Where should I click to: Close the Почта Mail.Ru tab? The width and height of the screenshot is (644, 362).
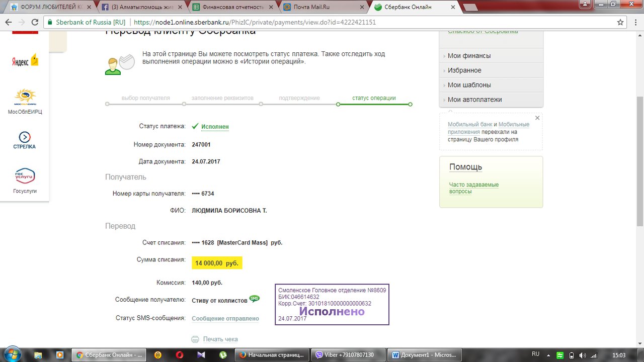click(x=361, y=7)
